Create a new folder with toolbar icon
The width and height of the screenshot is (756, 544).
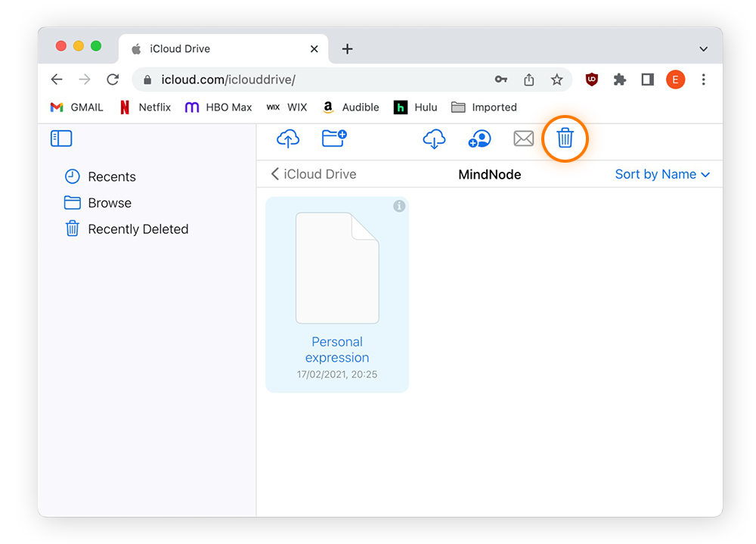tap(334, 138)
